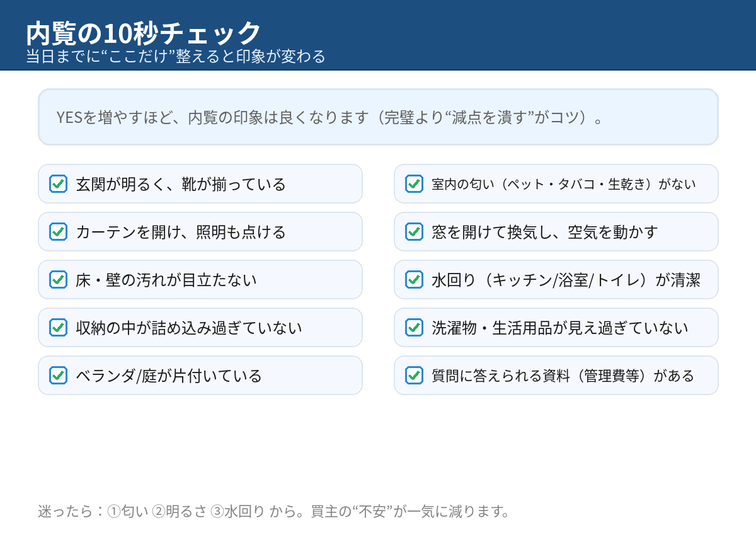Image resolution: width=756 pixels, height=542 pixels.
Task: Uncheck the 玄関が明るく、靴が揃っている checkbox
Action: click(59, 184)
